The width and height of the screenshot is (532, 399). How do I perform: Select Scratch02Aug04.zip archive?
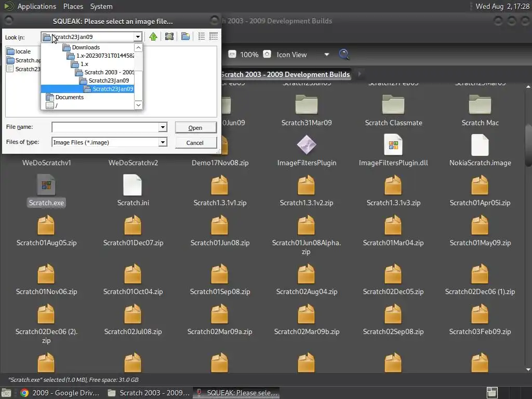pos(307,280)
